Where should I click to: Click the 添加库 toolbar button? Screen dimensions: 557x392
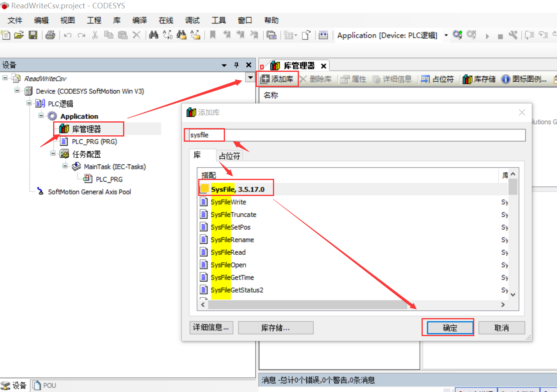277,79
